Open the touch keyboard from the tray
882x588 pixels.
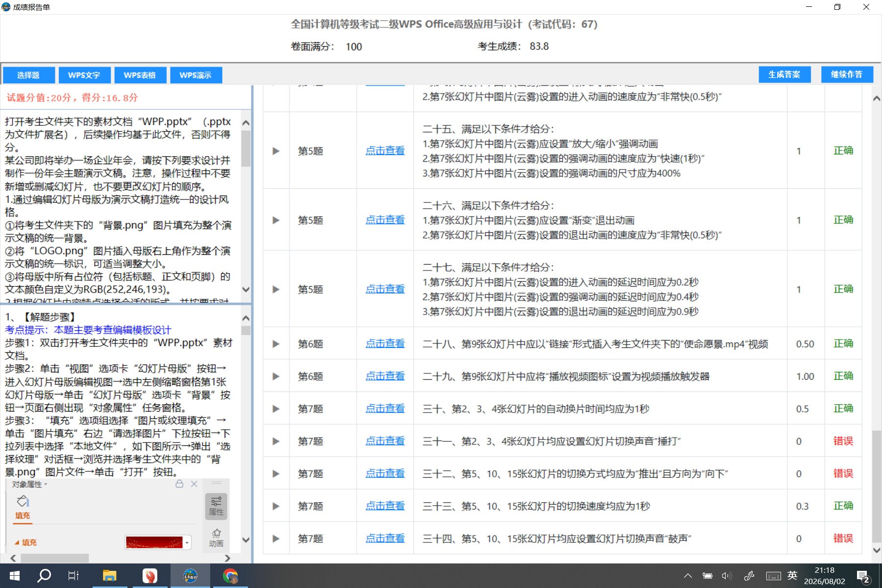point(774,576)
